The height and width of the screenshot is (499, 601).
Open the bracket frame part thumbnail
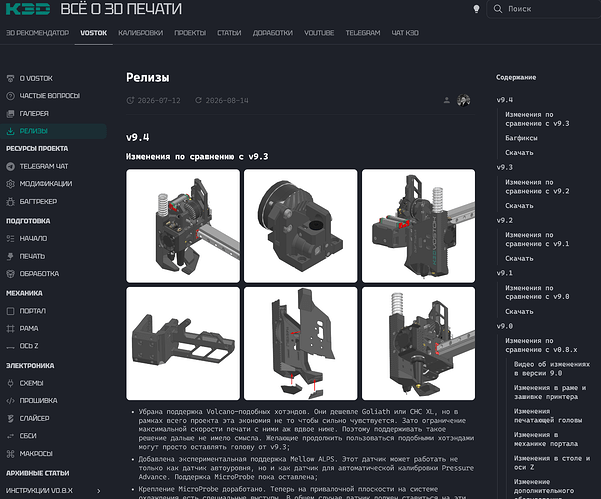coord(183,343)
